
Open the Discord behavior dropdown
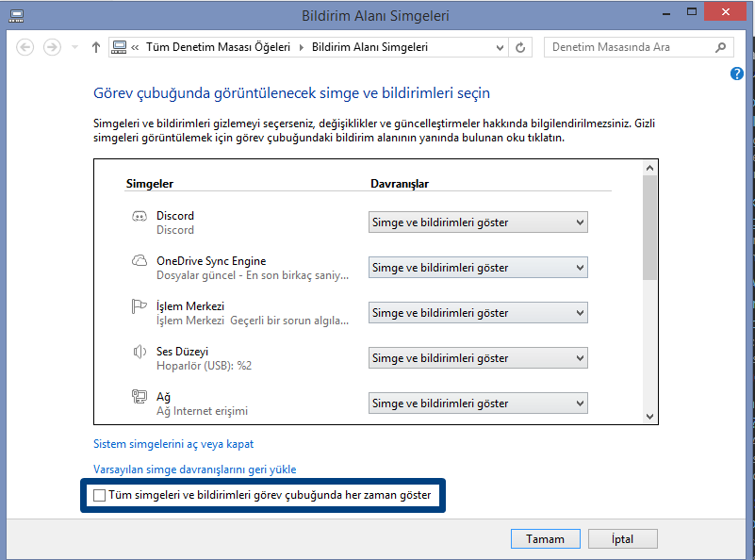(x=478, y=222)
